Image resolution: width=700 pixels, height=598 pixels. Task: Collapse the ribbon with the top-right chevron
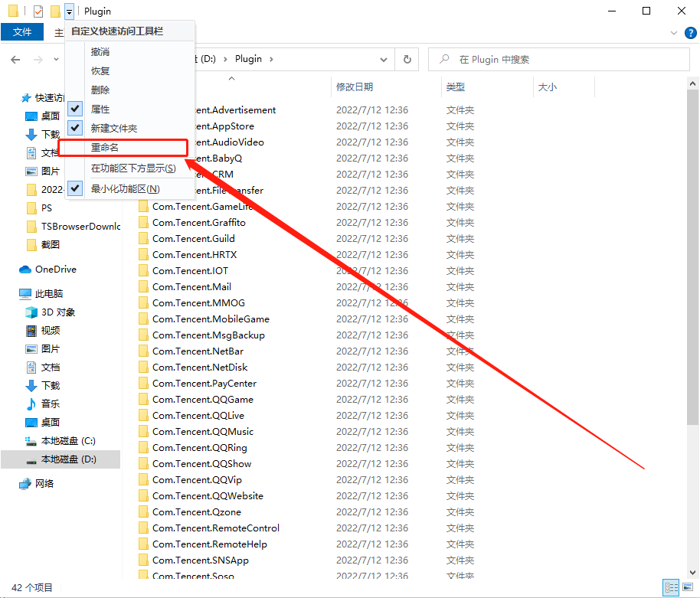pyautogui.click(x=673, y=33)
